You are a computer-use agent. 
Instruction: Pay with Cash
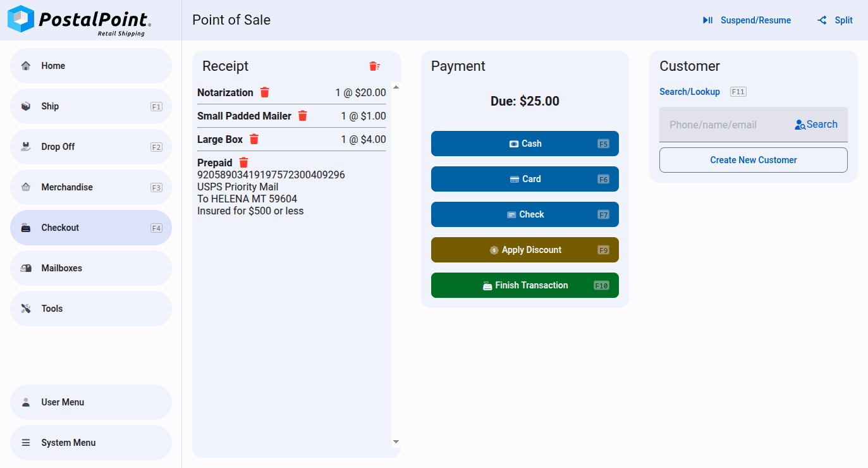525,144
